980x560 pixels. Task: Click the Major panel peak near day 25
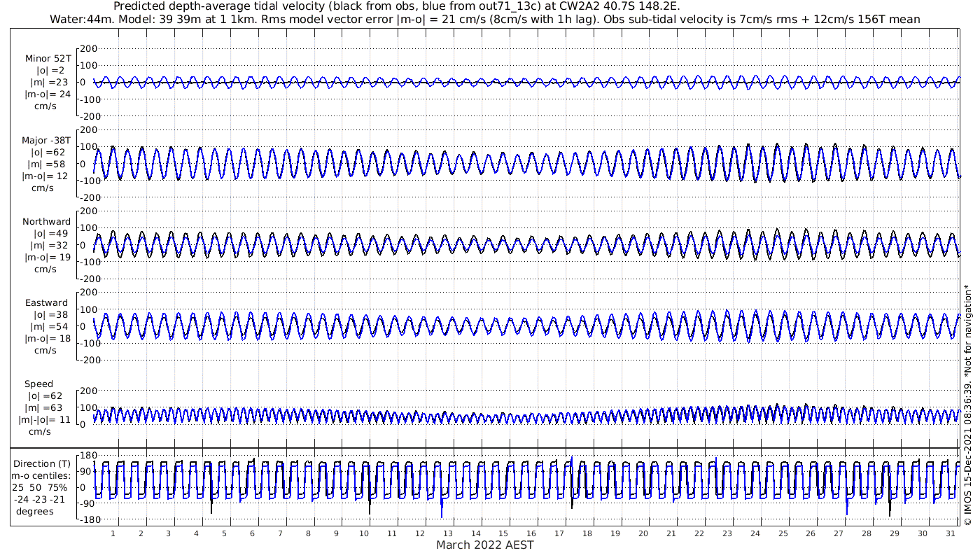tap(777, 145)
